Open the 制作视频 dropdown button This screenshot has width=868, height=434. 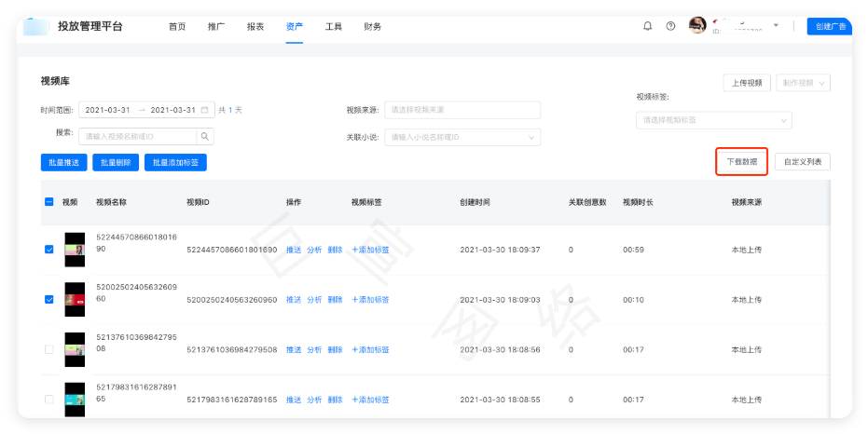[803, 83]
